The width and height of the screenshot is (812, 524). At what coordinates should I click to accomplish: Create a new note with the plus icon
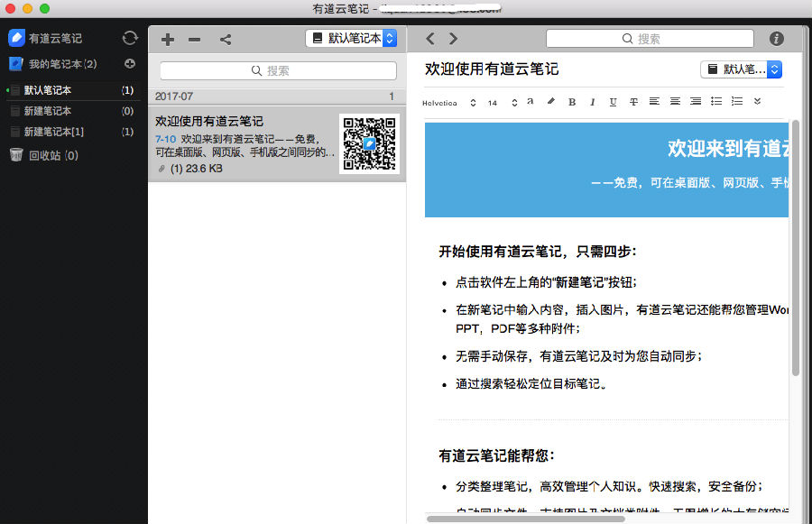pos(167,40)
